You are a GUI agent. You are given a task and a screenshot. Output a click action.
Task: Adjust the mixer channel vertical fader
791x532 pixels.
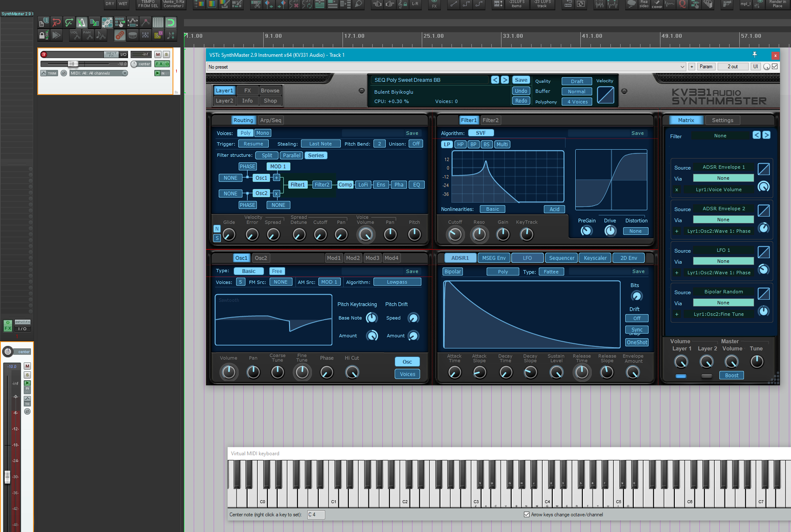7,477
